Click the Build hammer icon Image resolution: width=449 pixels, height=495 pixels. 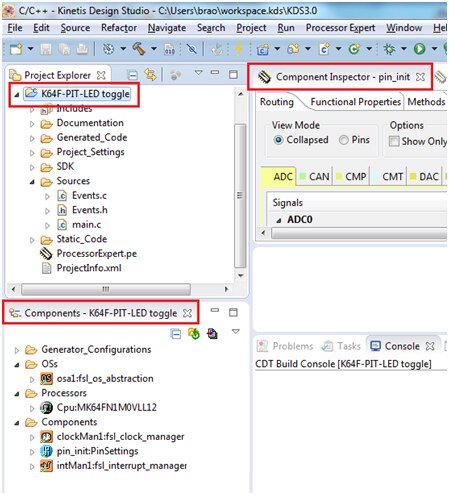(139, 49)
